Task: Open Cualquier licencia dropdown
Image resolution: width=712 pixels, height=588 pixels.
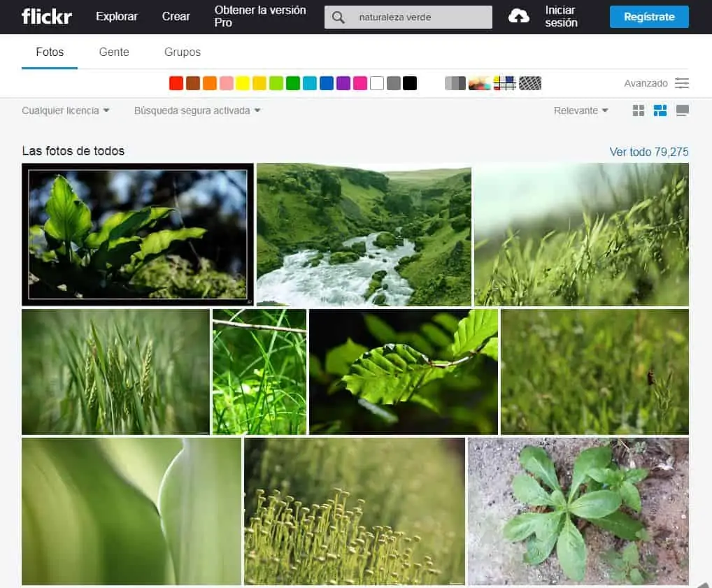Action: [x=65, y=110]
